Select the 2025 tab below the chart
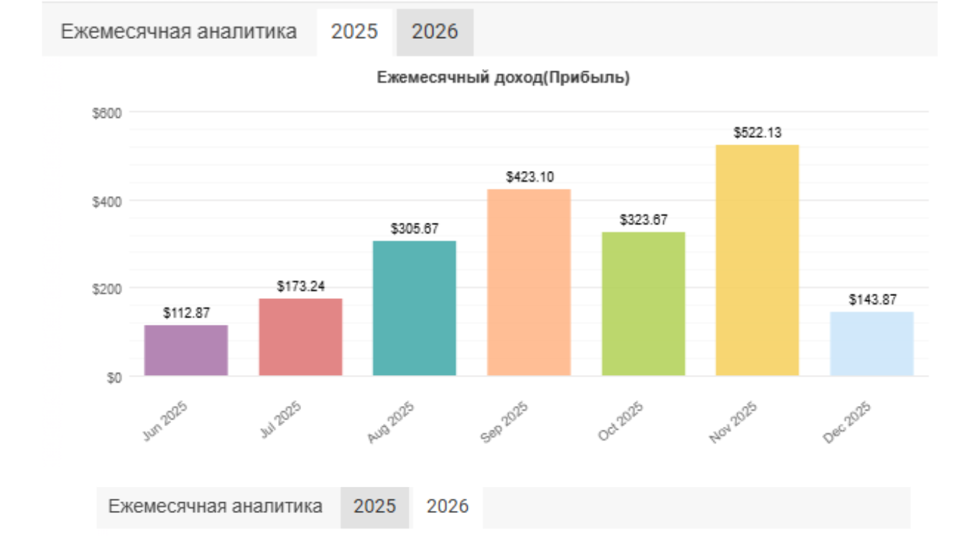 tap(374, 507)
